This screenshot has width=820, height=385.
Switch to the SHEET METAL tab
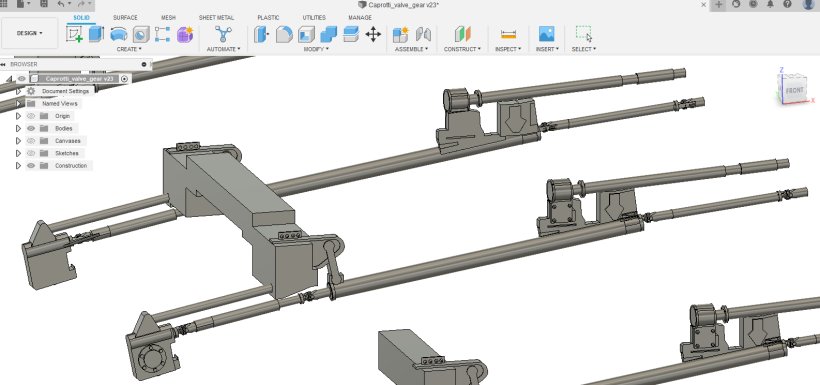coord(217,18)
